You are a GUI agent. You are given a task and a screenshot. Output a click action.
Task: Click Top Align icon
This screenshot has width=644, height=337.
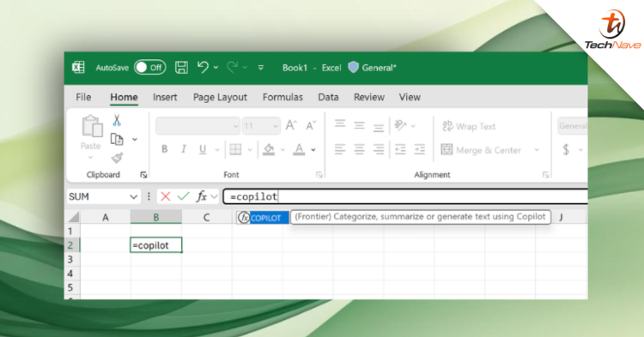click(340, 123)
